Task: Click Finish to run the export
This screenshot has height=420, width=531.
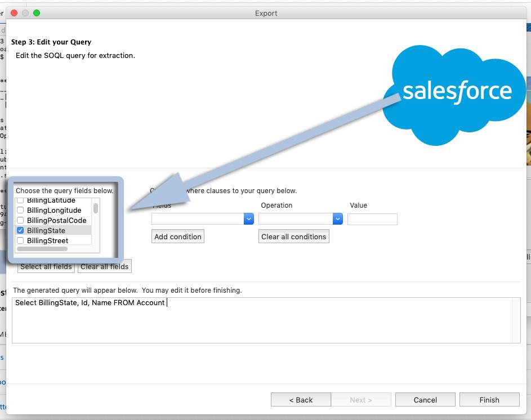Action: click(489, 400)
